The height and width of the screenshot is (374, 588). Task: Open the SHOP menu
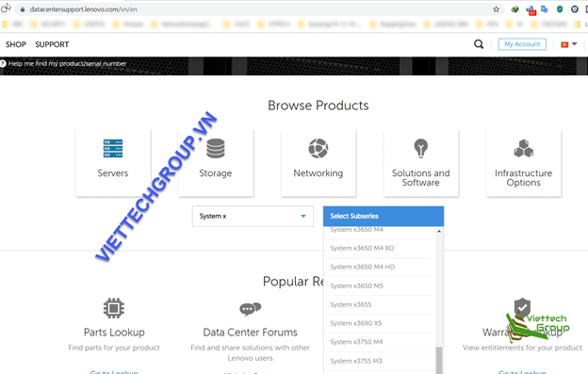[16, 44]
